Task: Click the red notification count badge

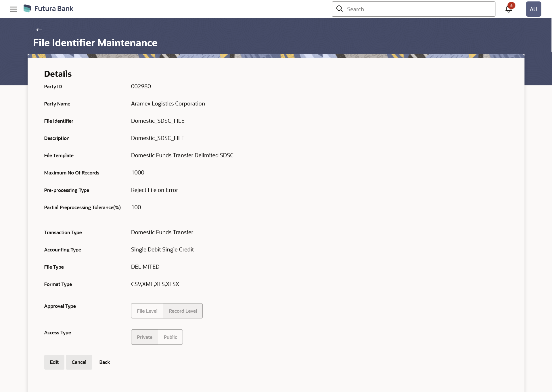Action: coord(511,5)
